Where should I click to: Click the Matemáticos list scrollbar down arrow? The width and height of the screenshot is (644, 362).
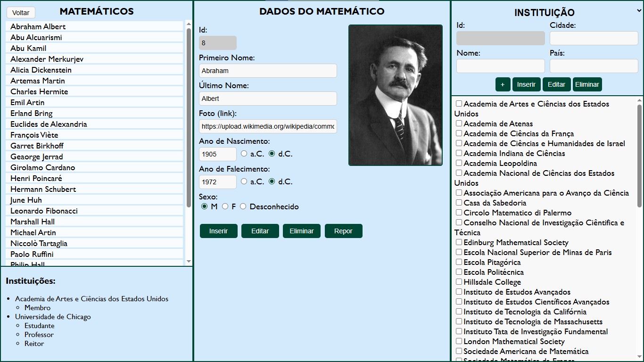189,262
